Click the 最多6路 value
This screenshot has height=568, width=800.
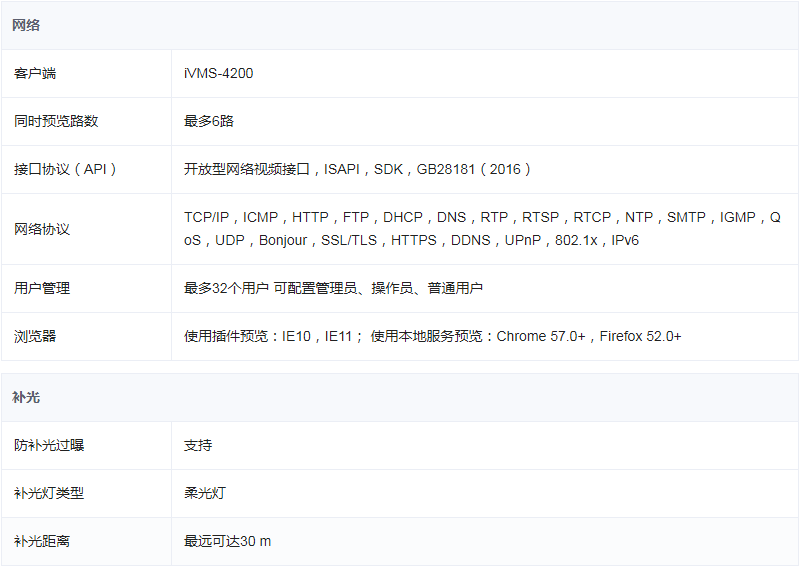(x=209, y=121)
